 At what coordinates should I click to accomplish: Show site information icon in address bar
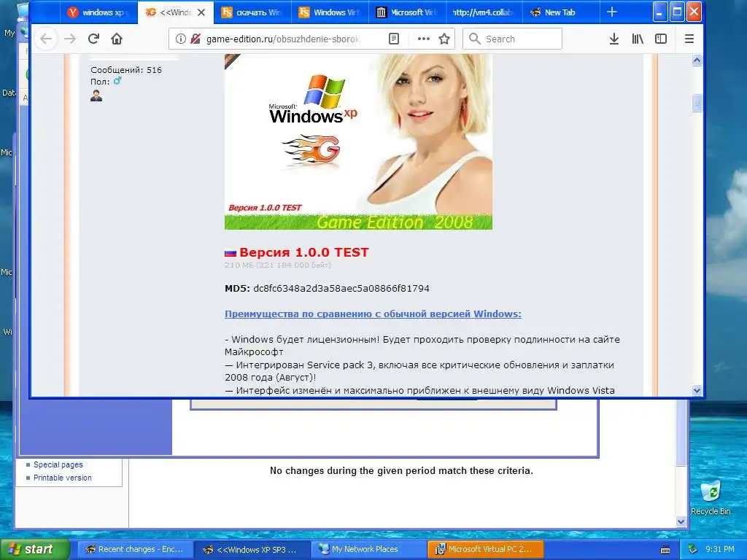[x=180, y=39]
